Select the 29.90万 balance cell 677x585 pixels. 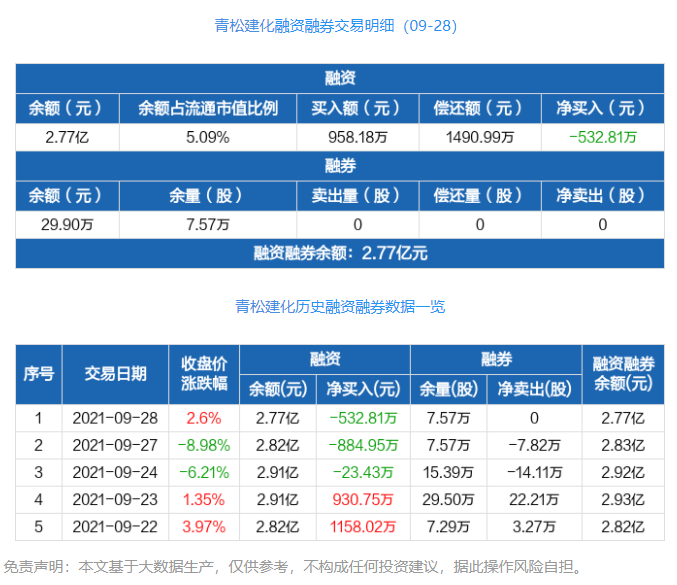[x=67, y=225]
